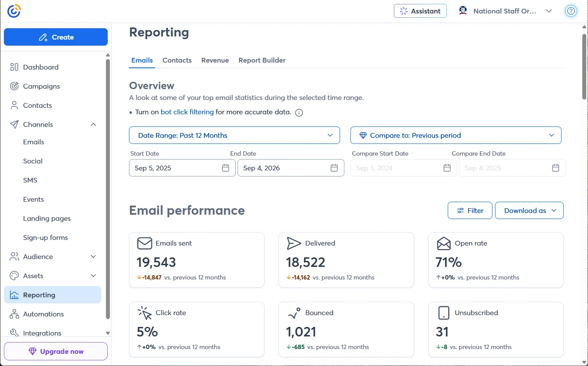The width and height of the screenshot is (588, 366).
Task: Click the blue Create button
Action: click(x=56, y=37)
